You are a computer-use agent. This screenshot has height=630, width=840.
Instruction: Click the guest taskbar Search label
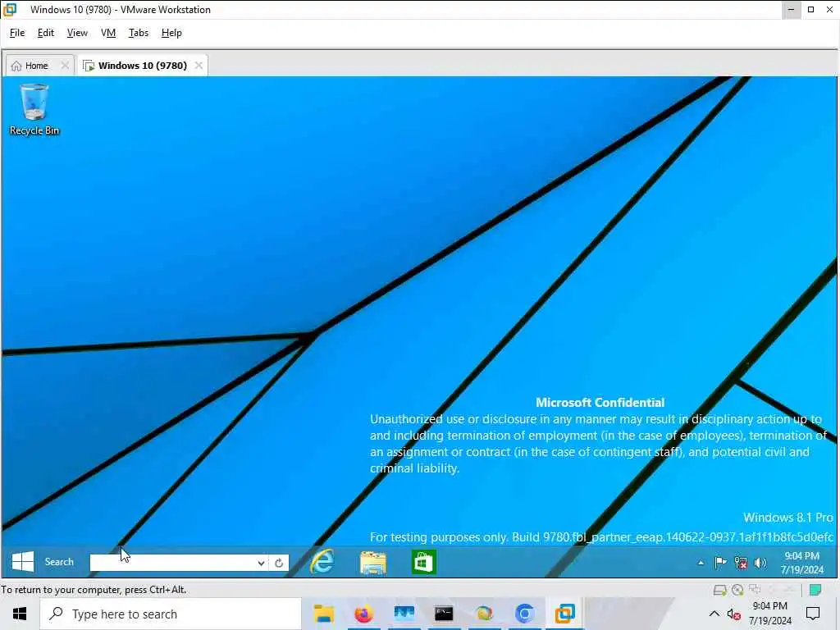click(59, 562)
